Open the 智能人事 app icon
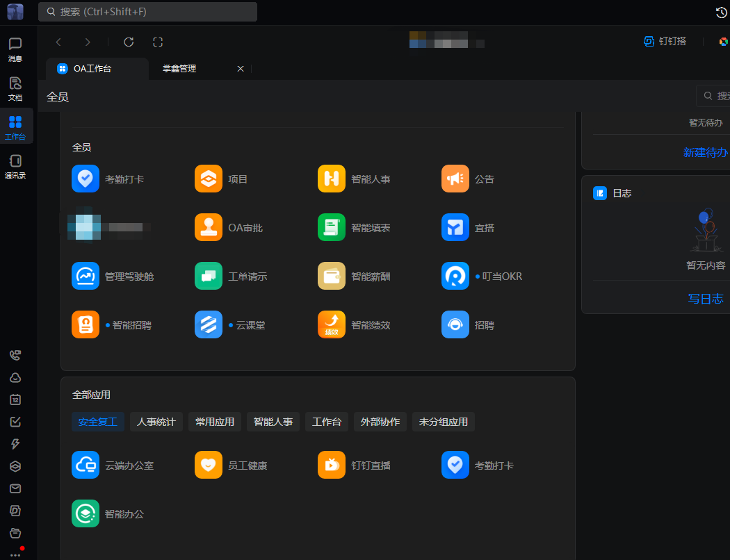 click(x=332, y=179)
